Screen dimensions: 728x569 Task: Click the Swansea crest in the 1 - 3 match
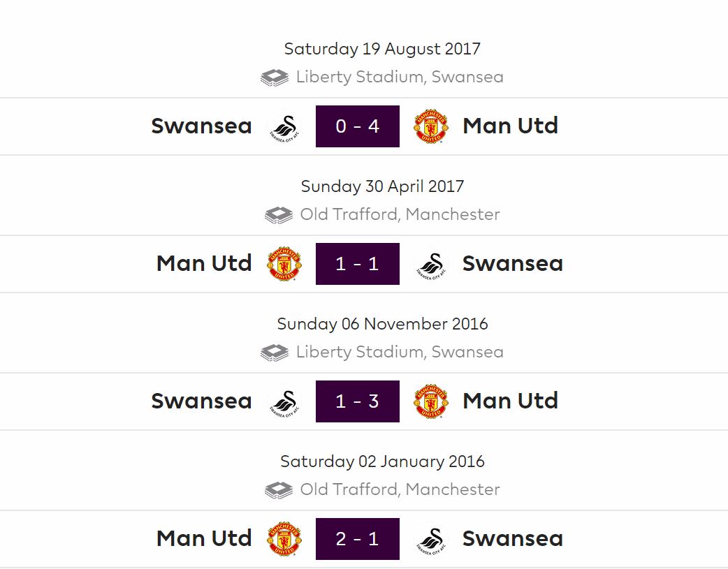click(x=284, y=401)
